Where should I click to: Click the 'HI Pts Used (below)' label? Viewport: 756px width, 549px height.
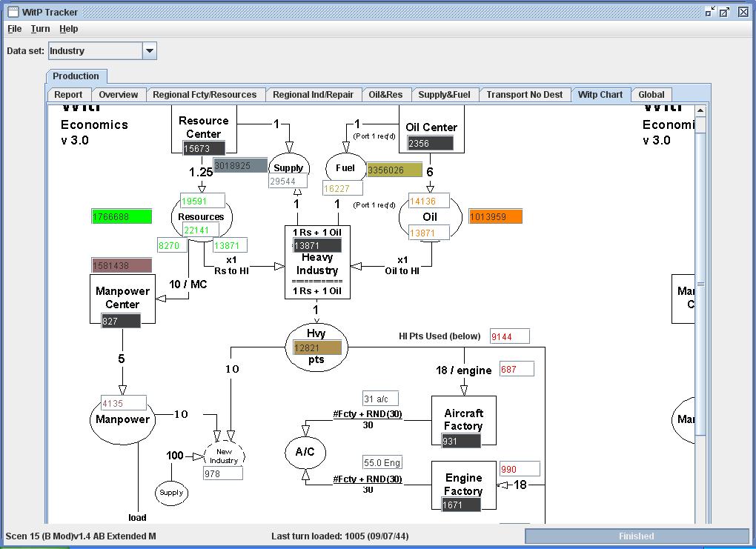pos(440,336)
